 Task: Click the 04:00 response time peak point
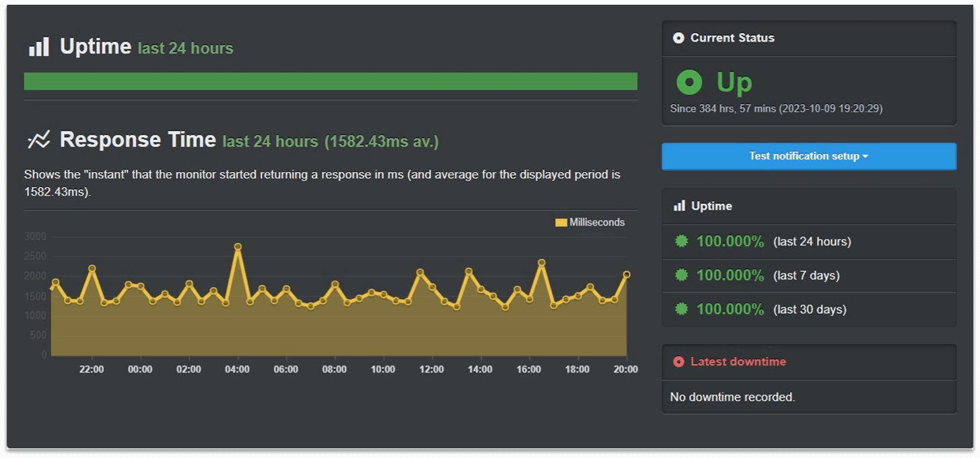coord(238,247)
